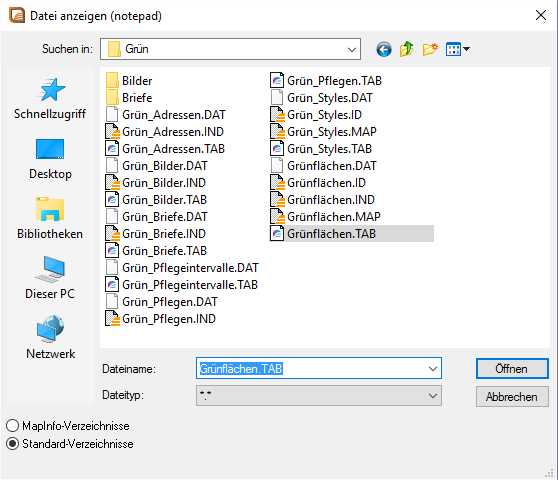
Task: Click the Grün_Adressen.TAB file icon
Action: 112,149
